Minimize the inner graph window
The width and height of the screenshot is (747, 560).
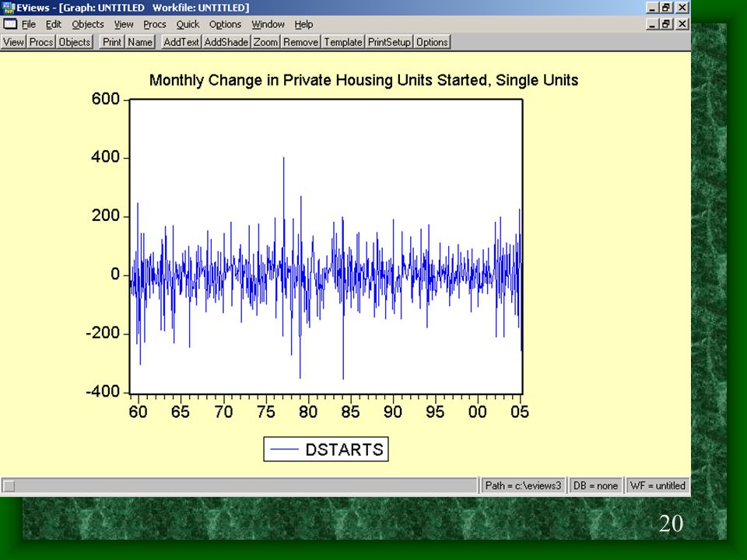(x=652, y=24)
